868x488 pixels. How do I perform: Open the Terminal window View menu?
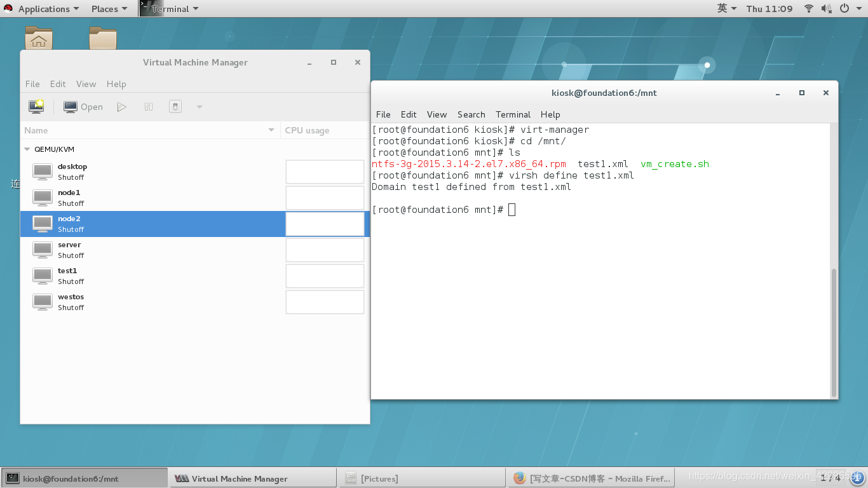(437, 114)
